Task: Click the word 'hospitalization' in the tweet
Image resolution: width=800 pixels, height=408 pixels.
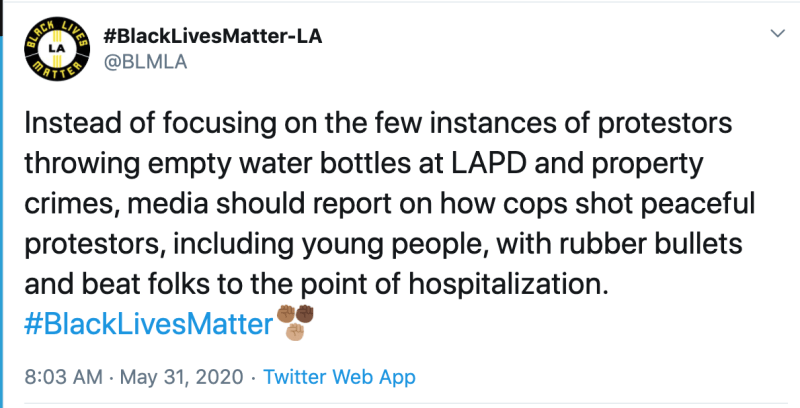Action: [508, 285]
